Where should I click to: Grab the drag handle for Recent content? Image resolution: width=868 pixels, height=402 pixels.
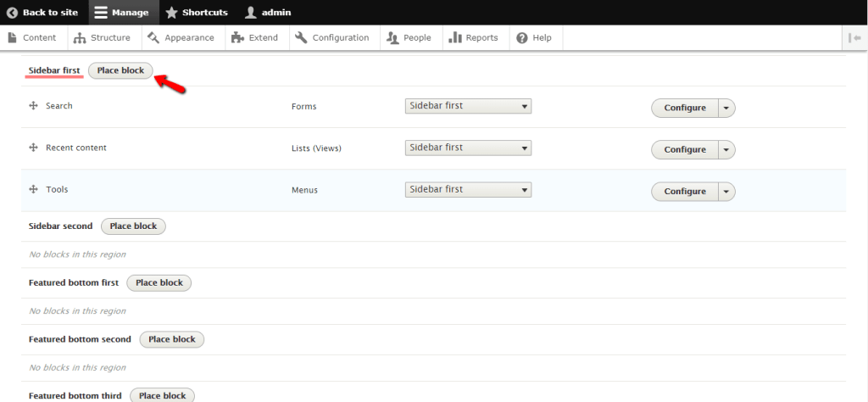coord(33,148)
